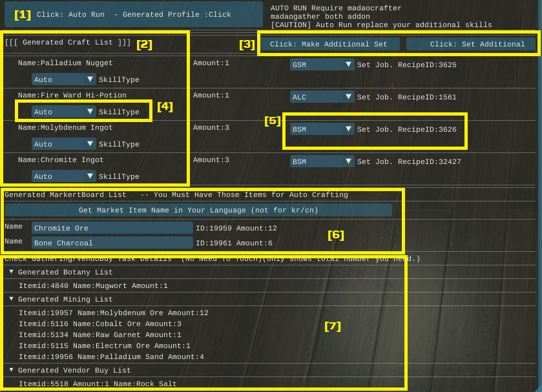Open SkillType dropdown for Fire Ward Hi-Potion
542x392 pixels.
tap(64, 112)
